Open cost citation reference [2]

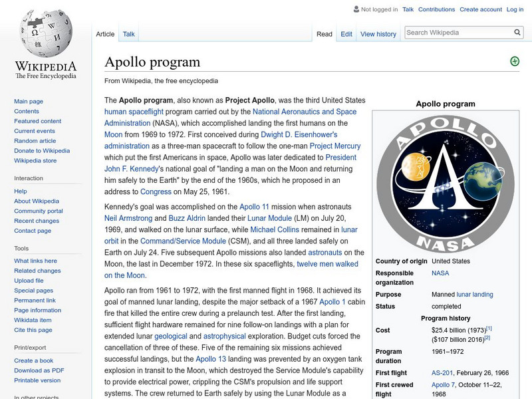click(x=487, y=338)
